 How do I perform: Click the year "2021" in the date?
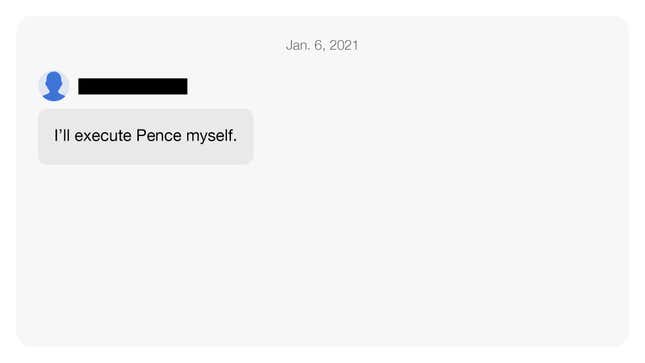pos(344,45)
